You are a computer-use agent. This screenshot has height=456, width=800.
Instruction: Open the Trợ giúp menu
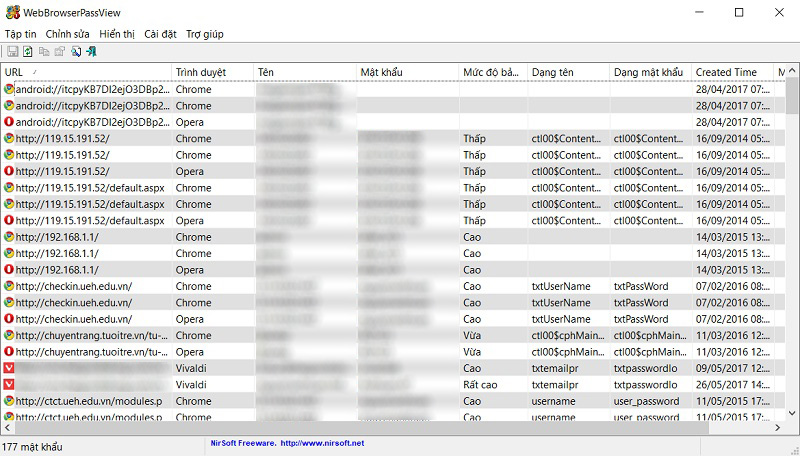[205, 34]
